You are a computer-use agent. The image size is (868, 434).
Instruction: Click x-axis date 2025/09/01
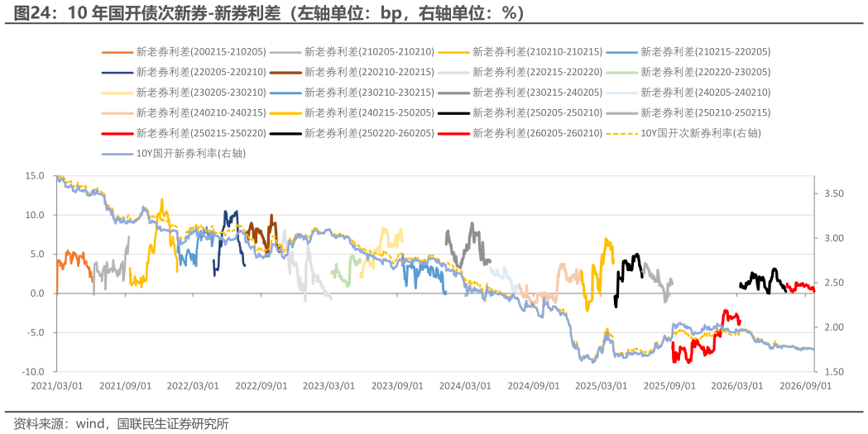(669, 386)
